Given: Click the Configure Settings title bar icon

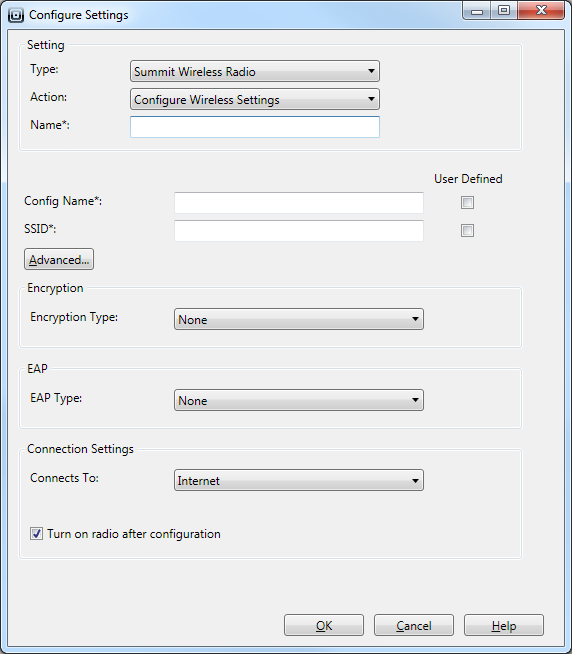Looking at the screenshot, I should click(x=16, y=15).
